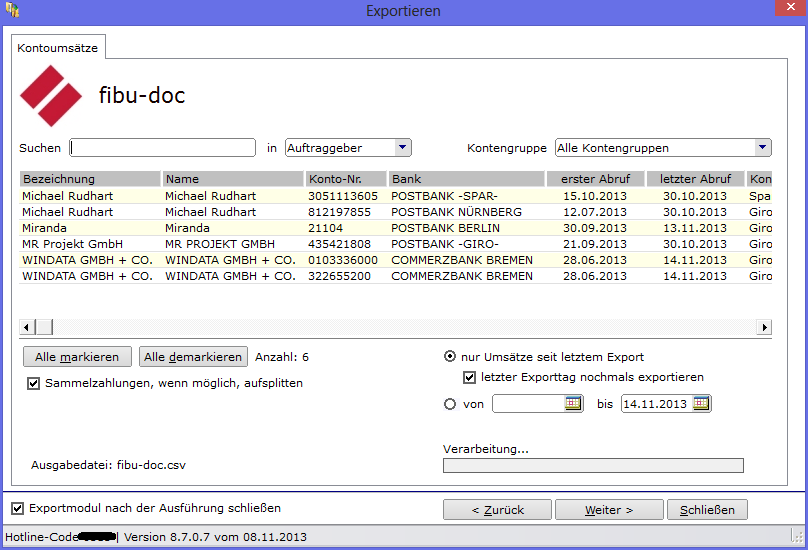Image resolution: width=808 pixels, height=550 pixels.
Task: Sort by the 'erster Abruf' column header
Action: coord(596,179)
